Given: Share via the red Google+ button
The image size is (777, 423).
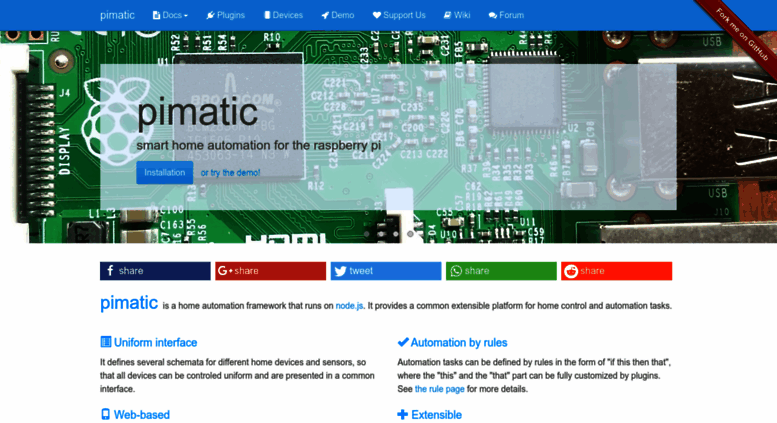Looking at the screenshot, I should tap(271, 271).
